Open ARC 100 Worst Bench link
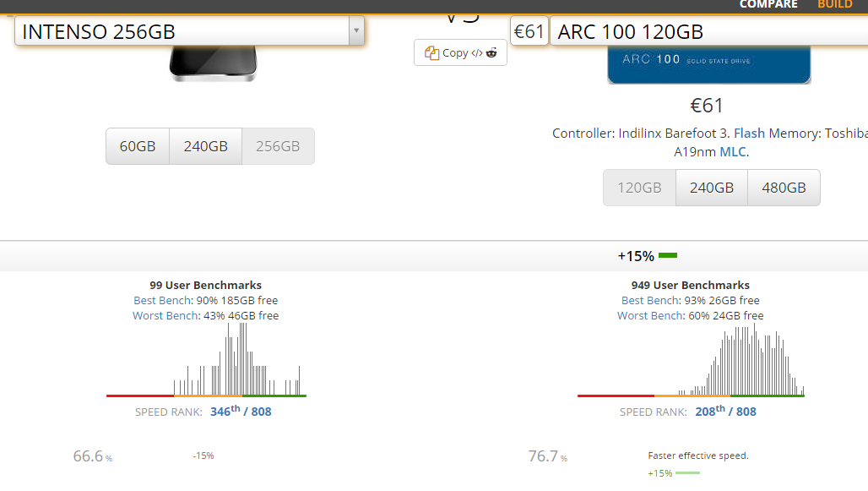Image resolution: width=868 pixels, height=491 pixels. tap(650, 316)
